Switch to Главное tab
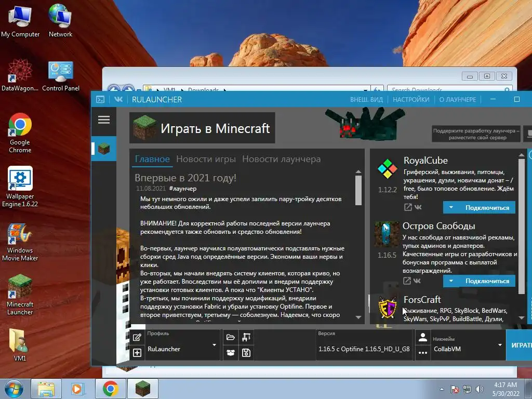This screenshot has height=399, width=532. click(152, 159)
